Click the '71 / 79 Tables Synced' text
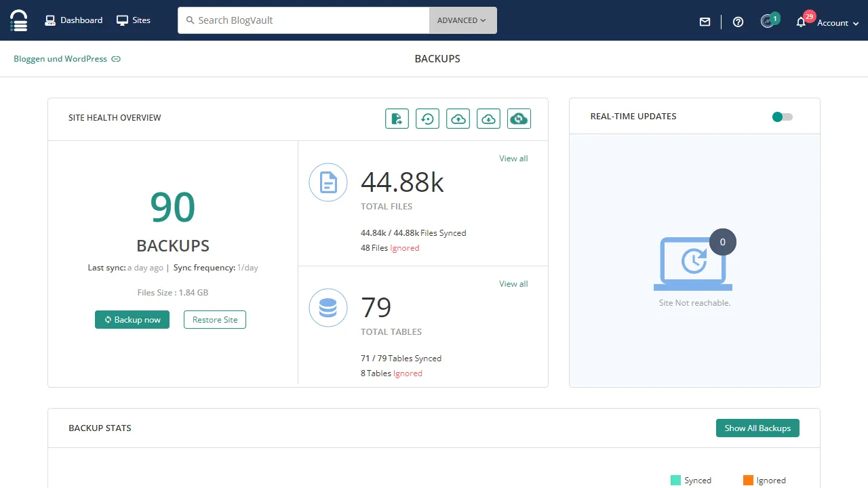Viewport: 868px width, 488px height. (x=401, y=359)
